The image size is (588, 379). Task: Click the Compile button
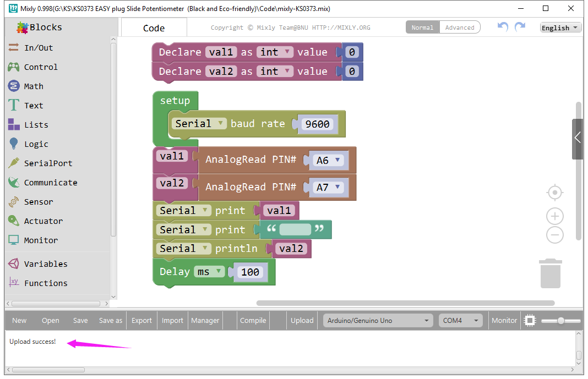(x=253, y=321)
